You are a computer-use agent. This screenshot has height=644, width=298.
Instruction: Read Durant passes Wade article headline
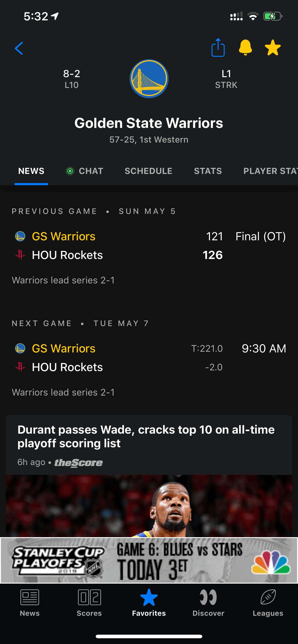coord(146,436)
